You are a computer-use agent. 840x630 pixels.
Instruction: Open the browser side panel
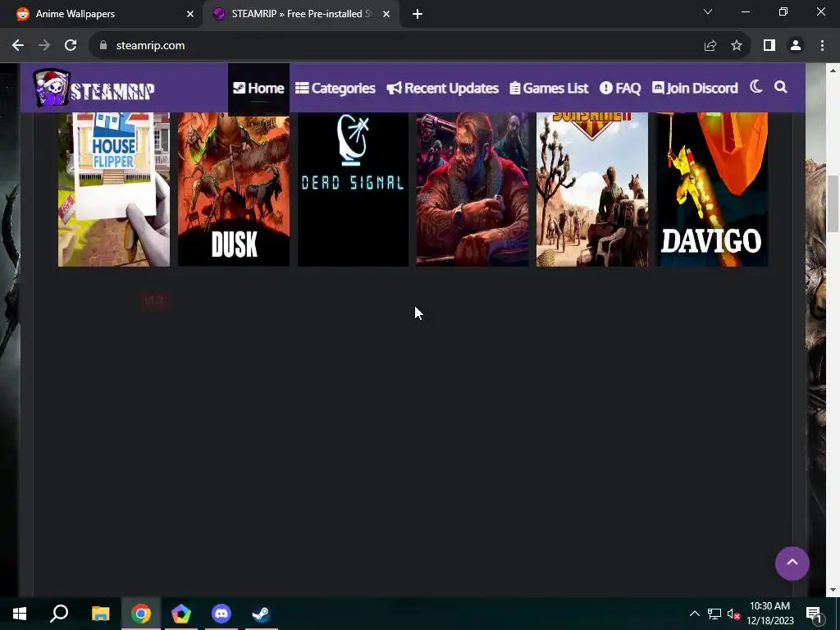pos(769,46)
